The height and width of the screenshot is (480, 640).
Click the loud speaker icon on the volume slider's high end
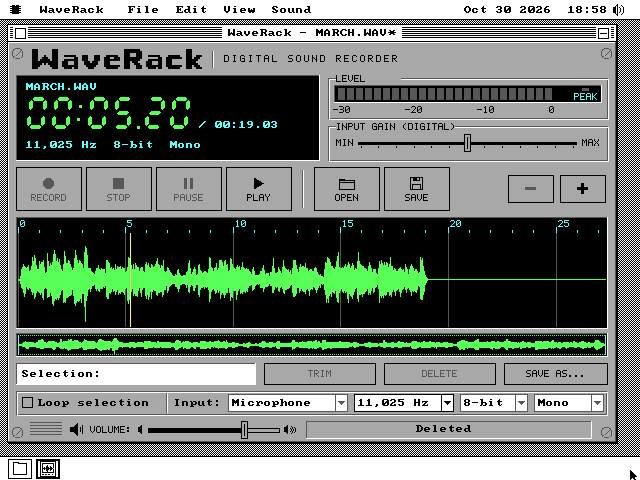coord(290,430)
